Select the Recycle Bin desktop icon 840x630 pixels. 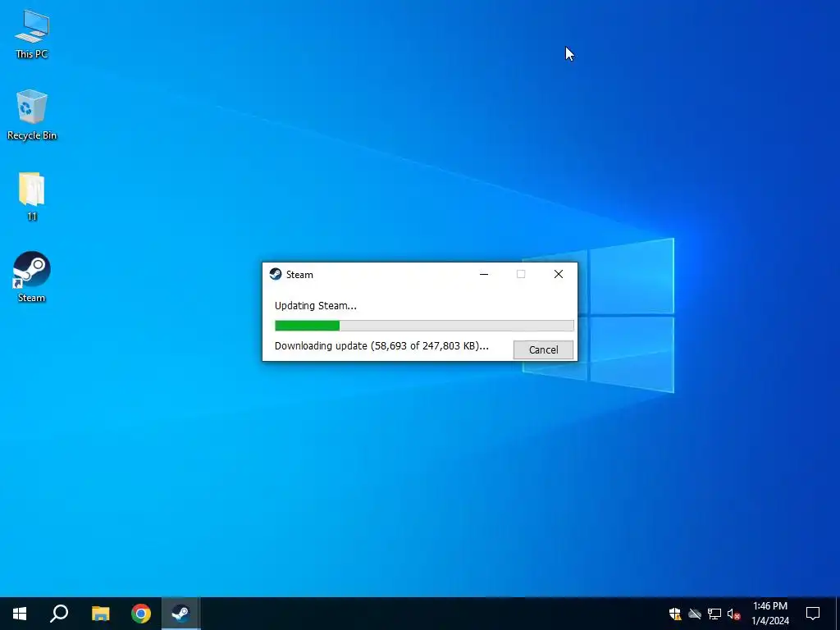click(32, 115)
